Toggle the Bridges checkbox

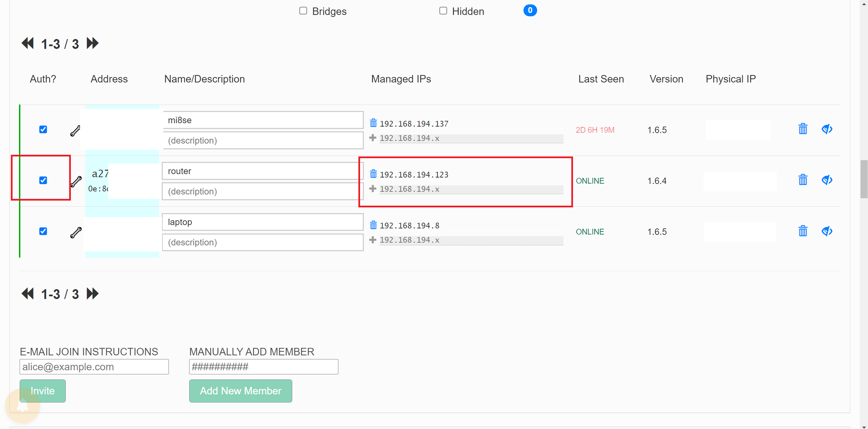pyautogui.click(x=303, y=11)
